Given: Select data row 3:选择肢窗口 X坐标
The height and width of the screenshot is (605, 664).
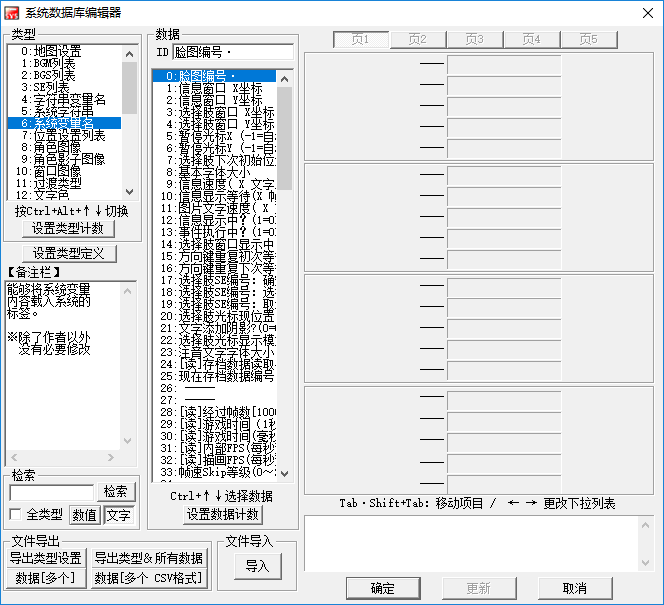Looking at the screenshot, I should click(215, 112).
